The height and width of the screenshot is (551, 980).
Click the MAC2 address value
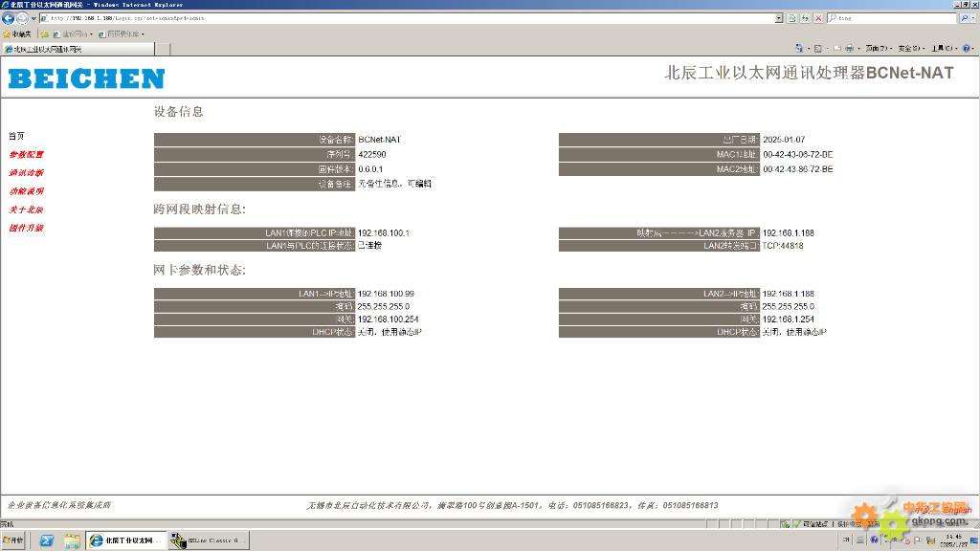pos(797,169)
